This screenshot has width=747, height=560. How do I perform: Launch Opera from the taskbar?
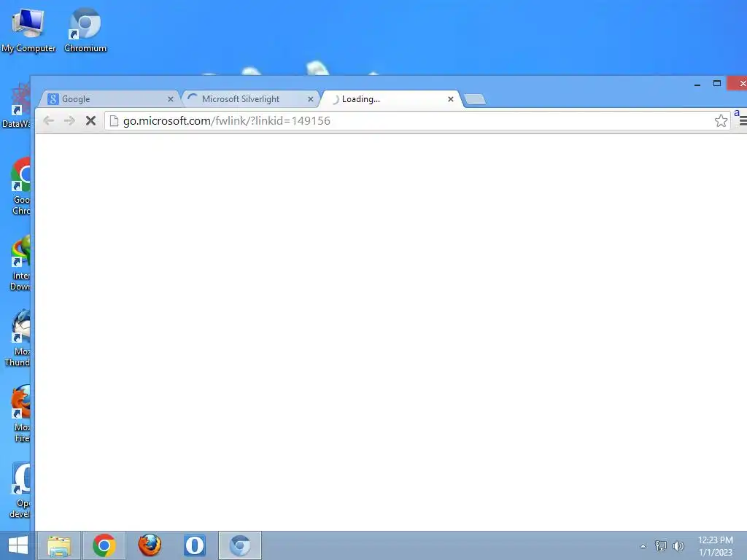click(x=195, y=545)
